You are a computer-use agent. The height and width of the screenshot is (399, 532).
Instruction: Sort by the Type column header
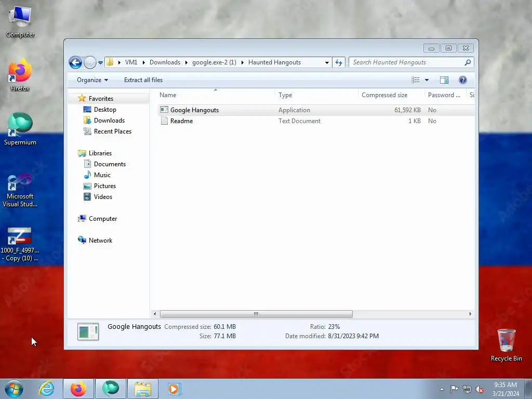(316, 95)
